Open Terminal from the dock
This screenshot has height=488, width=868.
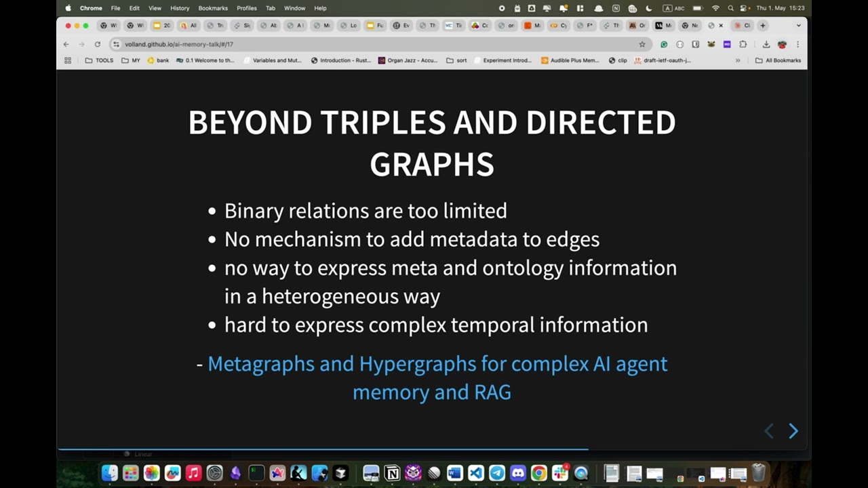tap(256, 472)
